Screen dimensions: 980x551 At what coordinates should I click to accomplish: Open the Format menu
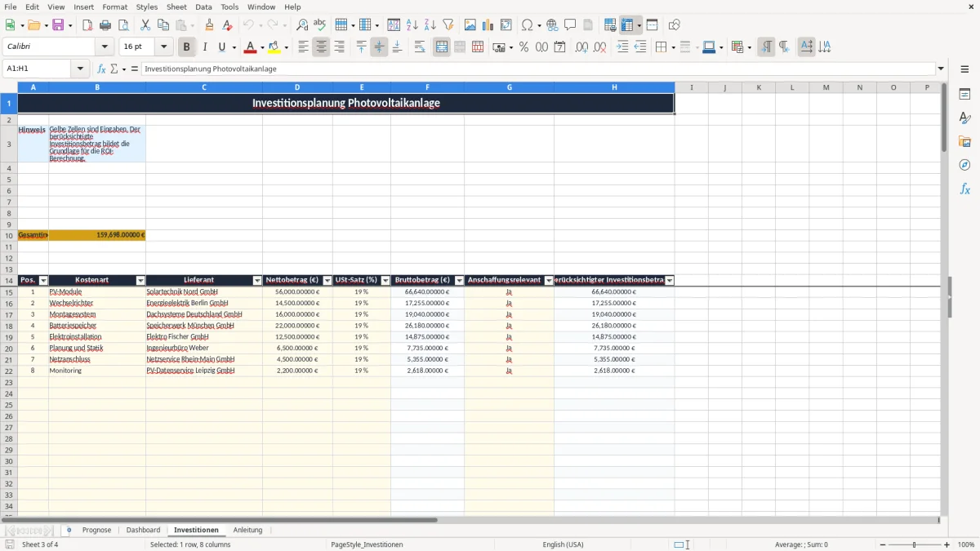tap(114, 7)
